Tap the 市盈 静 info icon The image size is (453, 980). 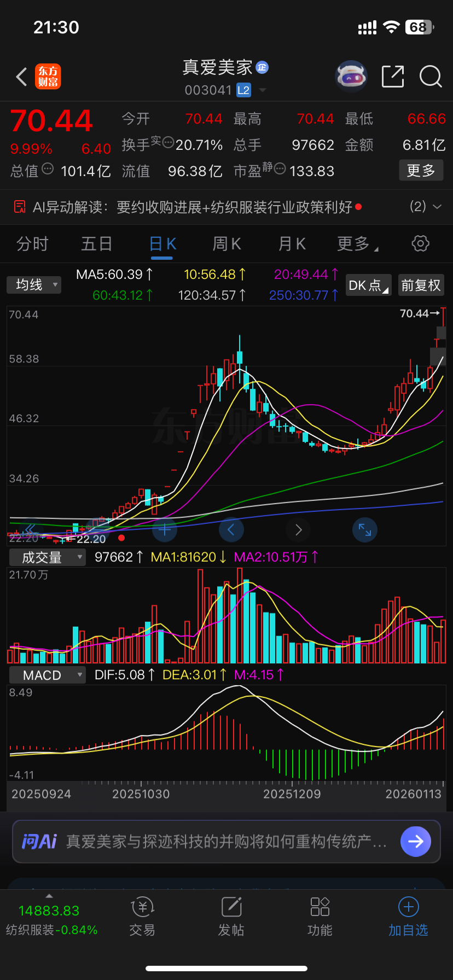pos(280,168)
